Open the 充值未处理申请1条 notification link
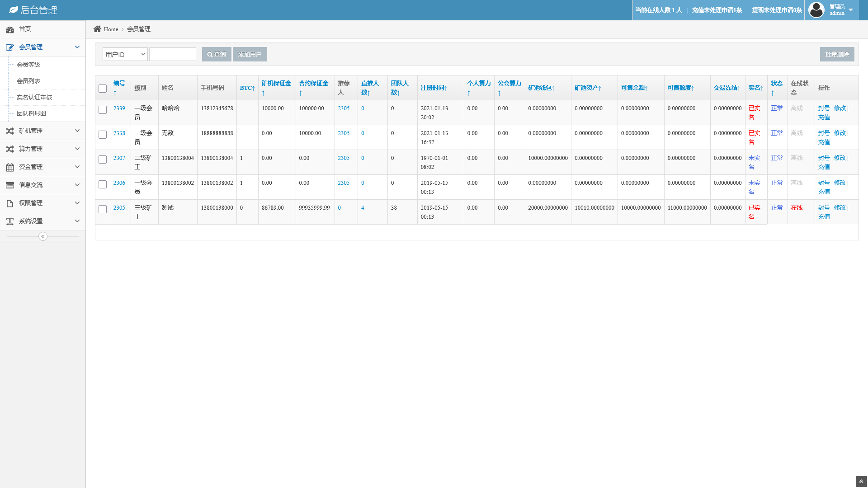 717,10
